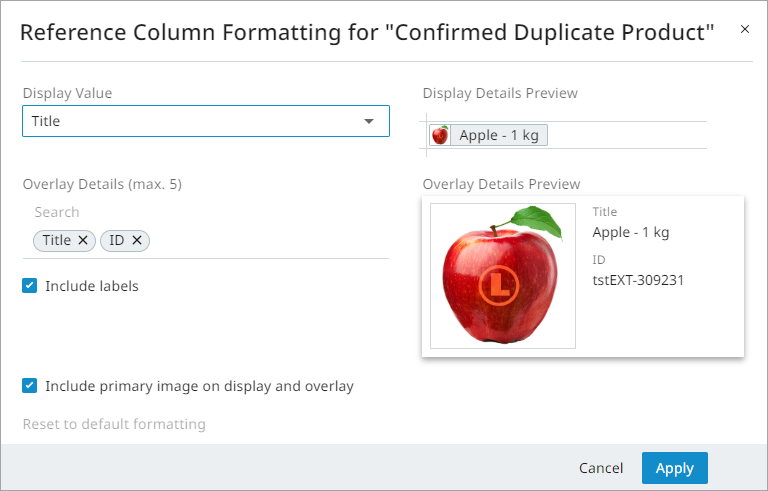Click the large apple image in overlay preview

[502, 275]
